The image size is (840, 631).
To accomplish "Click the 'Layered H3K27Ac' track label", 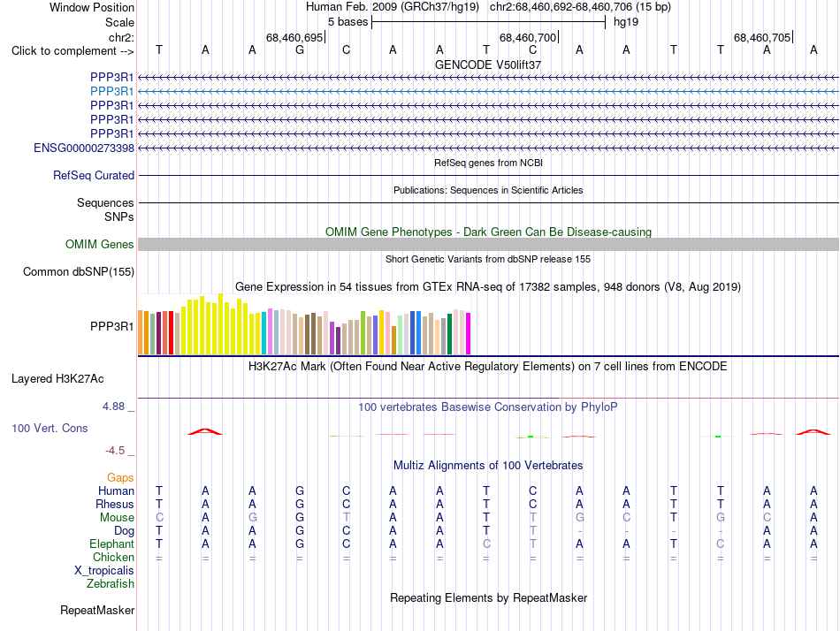I will point(57,379).
